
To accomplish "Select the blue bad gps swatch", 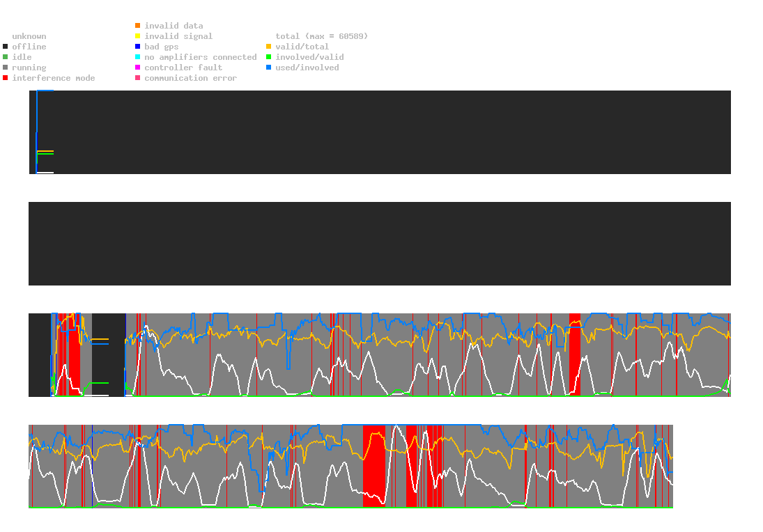I will click(138, 47).
